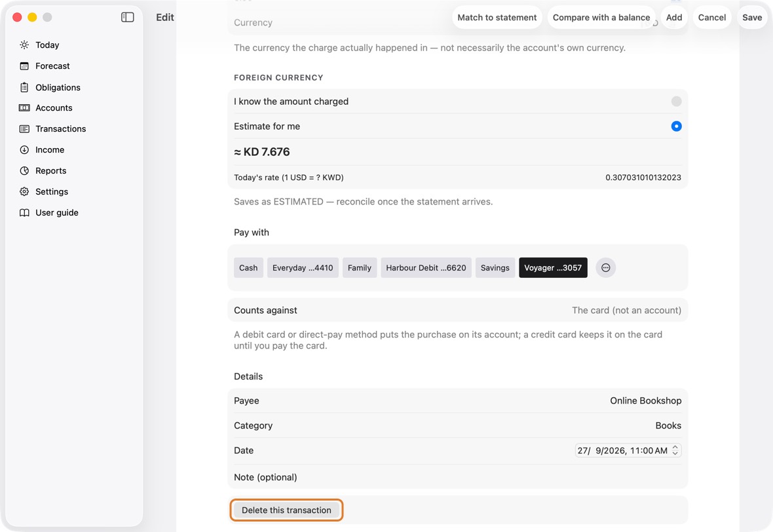773x532 pixels.
Task: Click 'Saves as ESTIMATED' note text
Action: [364, 202]
